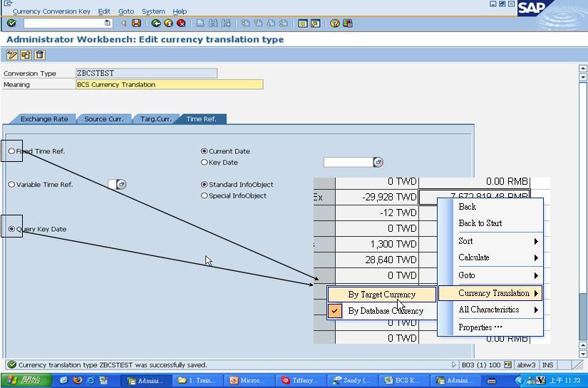The image size is (588, 388).
Task: Switch to the Source Curr. tab
Action: coord(104,119)
